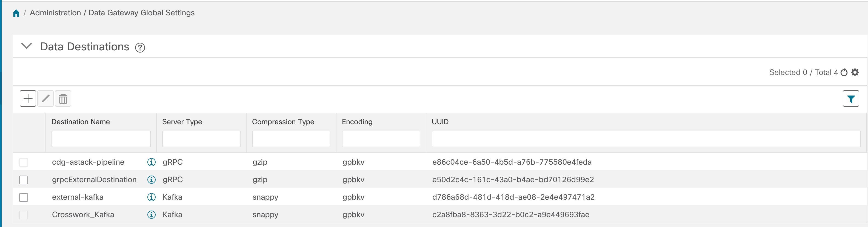Click the UUID filter input field
Viewport: 868px width, 227px height.
[646, 139]
